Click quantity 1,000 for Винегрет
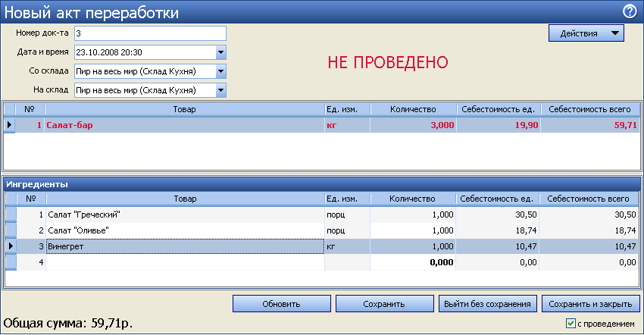Image resolution: width=644 pixels, height=335 pixels. point(412,246)
